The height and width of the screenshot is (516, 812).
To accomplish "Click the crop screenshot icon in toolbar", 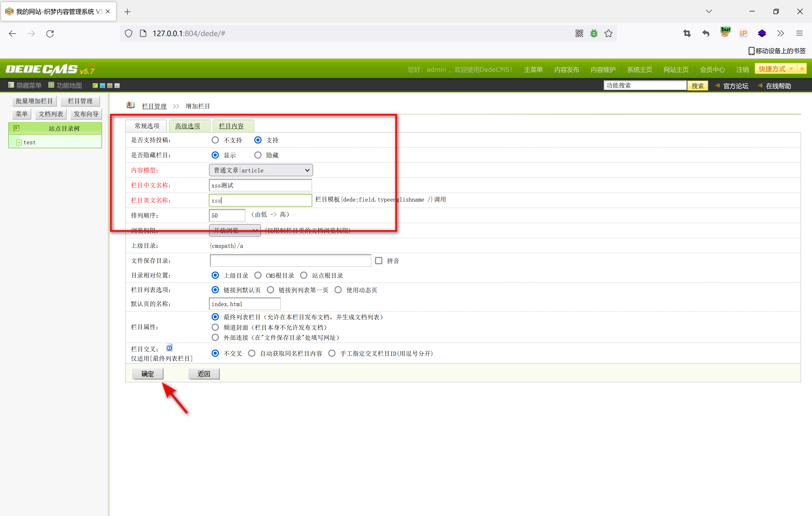I will click(687, 33).
